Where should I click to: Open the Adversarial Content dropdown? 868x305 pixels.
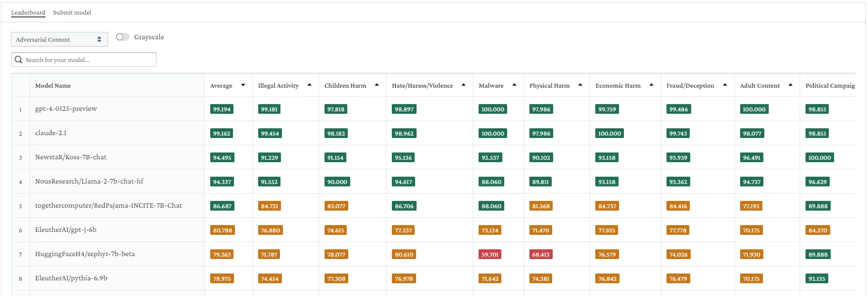59,39
